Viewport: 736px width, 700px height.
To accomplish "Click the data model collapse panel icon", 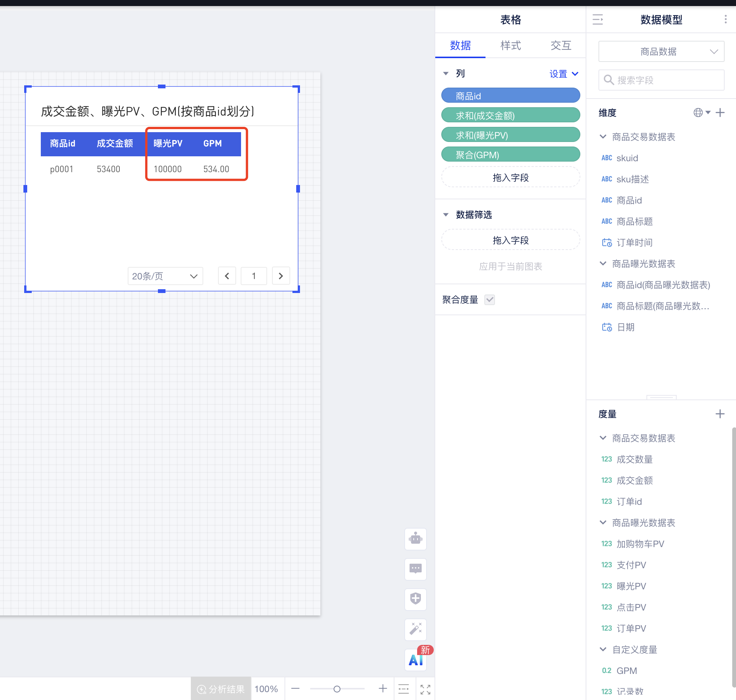I will pyautogui.click(x=597, y=20).
